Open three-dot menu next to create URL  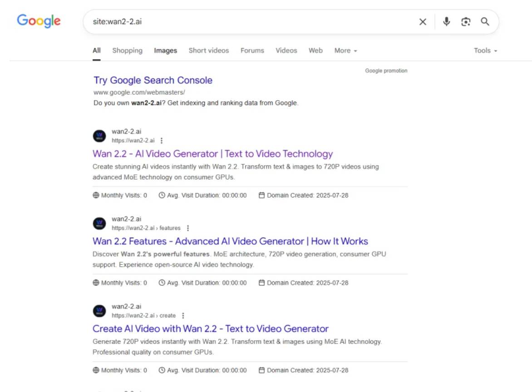(x=183, y=315)
